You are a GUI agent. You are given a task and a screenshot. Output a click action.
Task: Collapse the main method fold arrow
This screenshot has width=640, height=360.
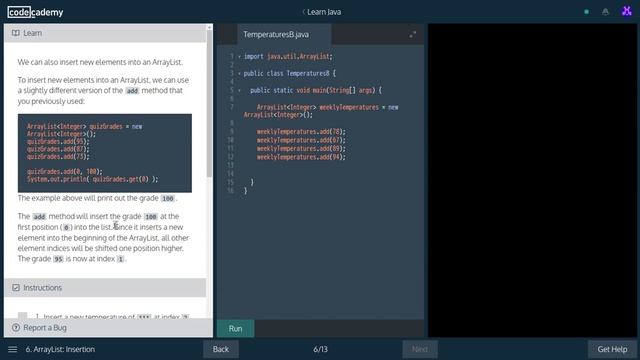point(239,90)
